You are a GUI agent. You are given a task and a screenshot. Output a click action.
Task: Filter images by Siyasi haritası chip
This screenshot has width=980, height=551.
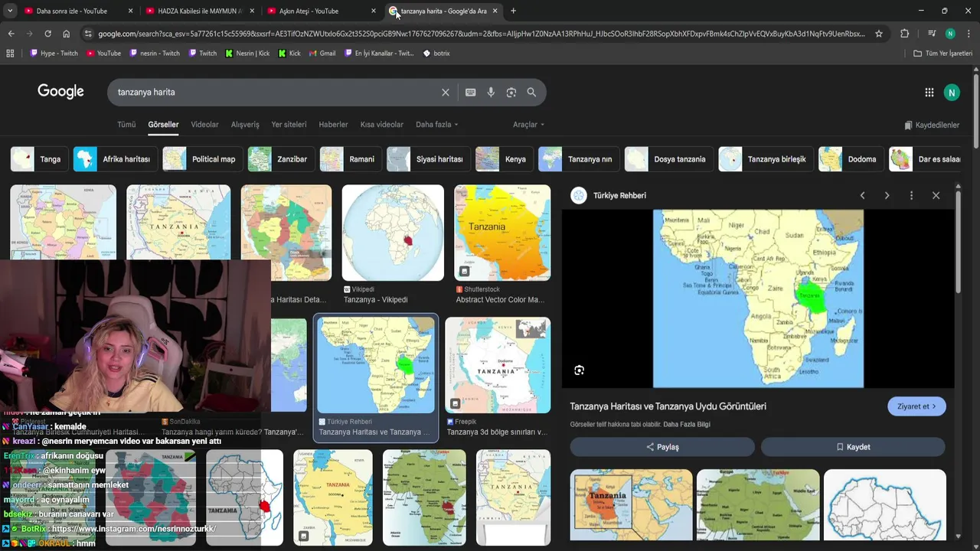click(428, 159)
